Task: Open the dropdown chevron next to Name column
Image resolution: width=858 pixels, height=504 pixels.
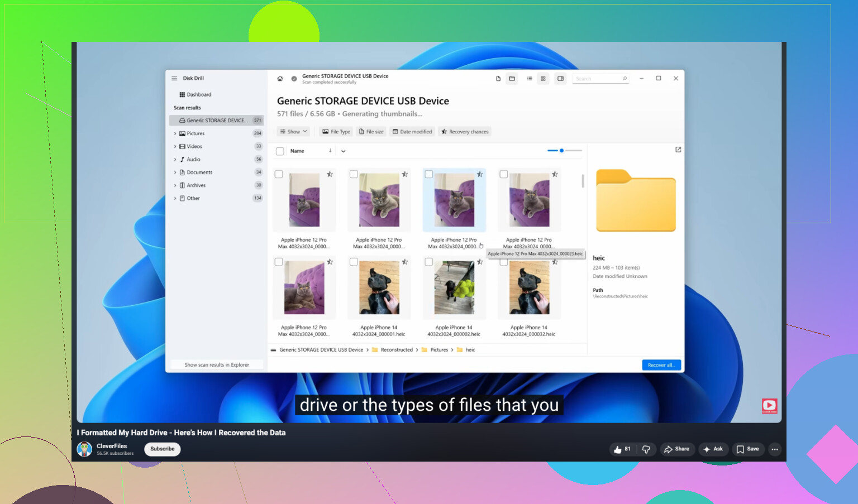Action: pyautogui.click(x=343, y=151)
